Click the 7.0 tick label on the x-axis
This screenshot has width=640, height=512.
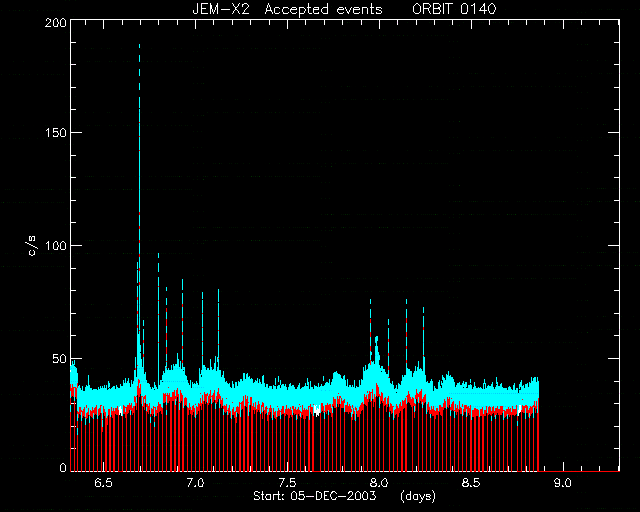click(195, 483)
